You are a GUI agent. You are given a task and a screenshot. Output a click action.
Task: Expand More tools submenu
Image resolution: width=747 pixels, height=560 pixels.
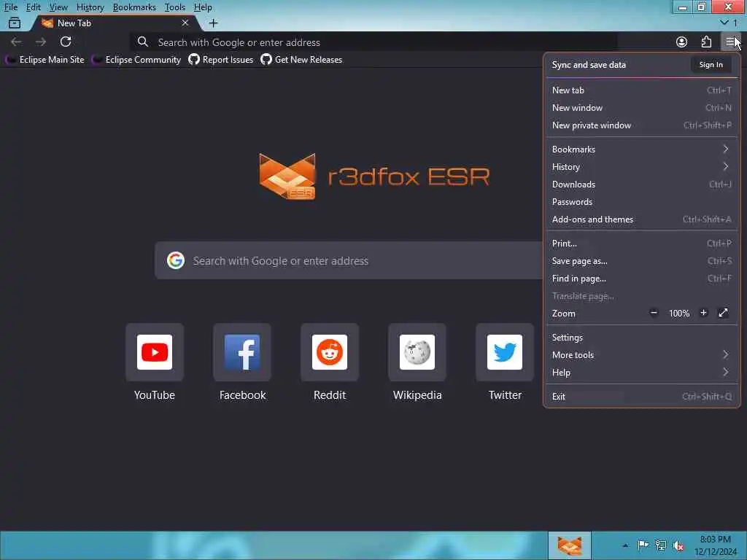pos(641,355)
